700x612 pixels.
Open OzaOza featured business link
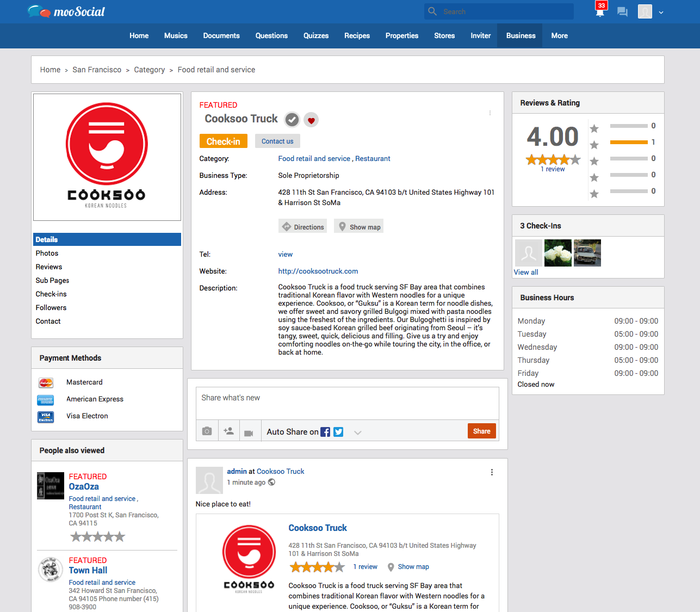tap(84, 486)
